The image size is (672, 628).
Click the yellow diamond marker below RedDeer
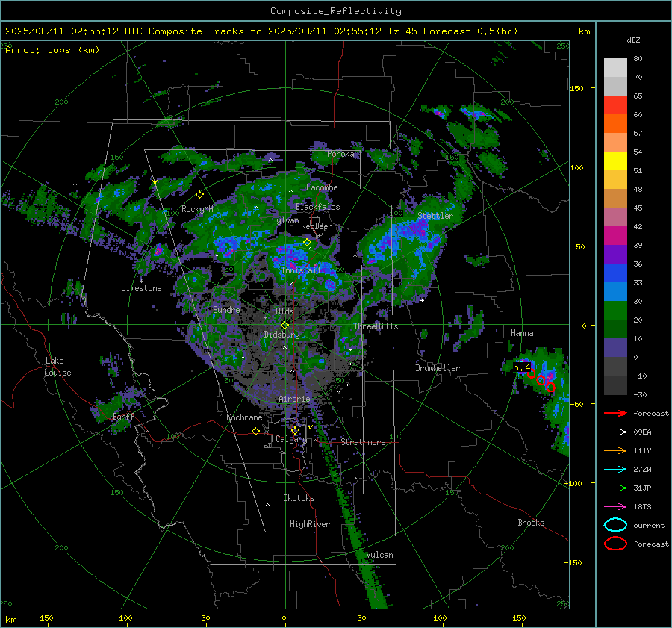pyautogui.click(x=307, y=243)
